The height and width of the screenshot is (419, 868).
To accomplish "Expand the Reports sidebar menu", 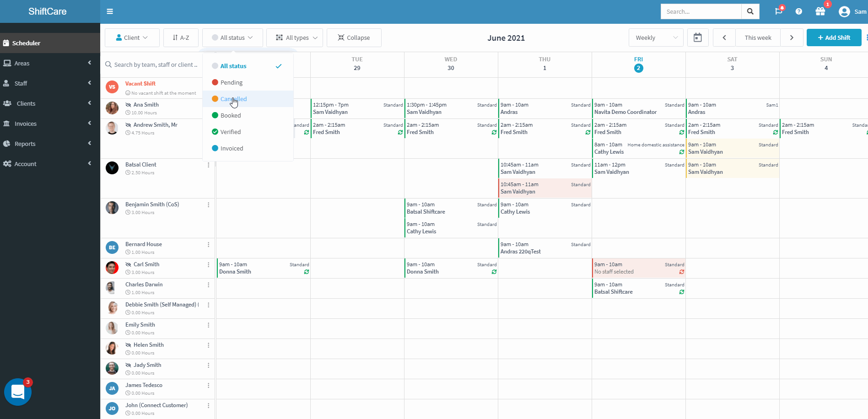I will pos(50,144).
